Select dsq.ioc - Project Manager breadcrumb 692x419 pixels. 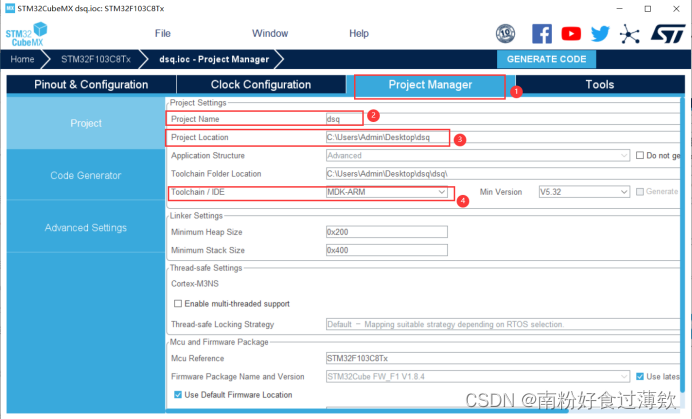click(214, 59)
